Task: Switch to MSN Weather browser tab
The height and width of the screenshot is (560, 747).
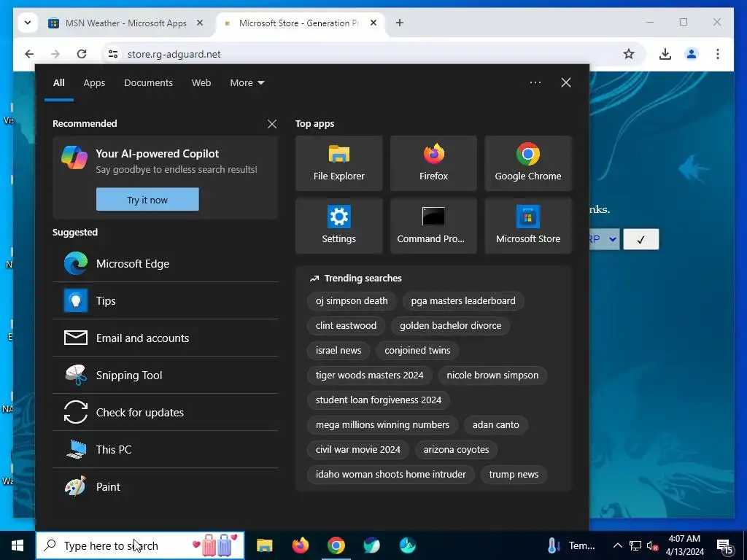Action: tap(125, 23)
